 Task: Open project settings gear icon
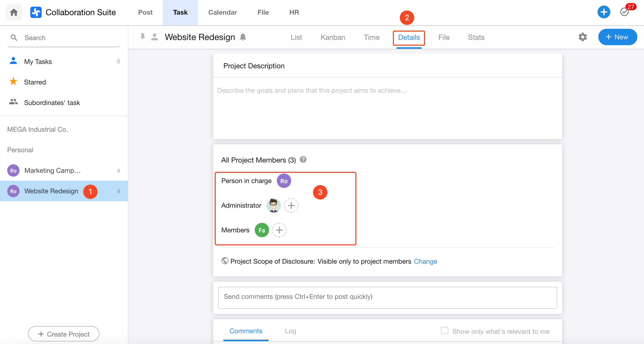(583, 37)
